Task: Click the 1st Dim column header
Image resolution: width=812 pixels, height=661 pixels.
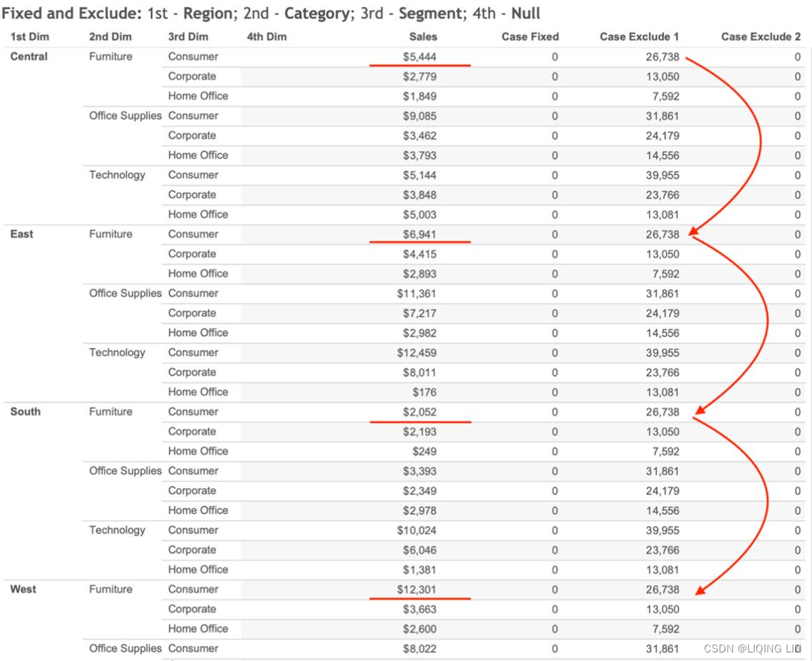Action: tap(29, 36)
